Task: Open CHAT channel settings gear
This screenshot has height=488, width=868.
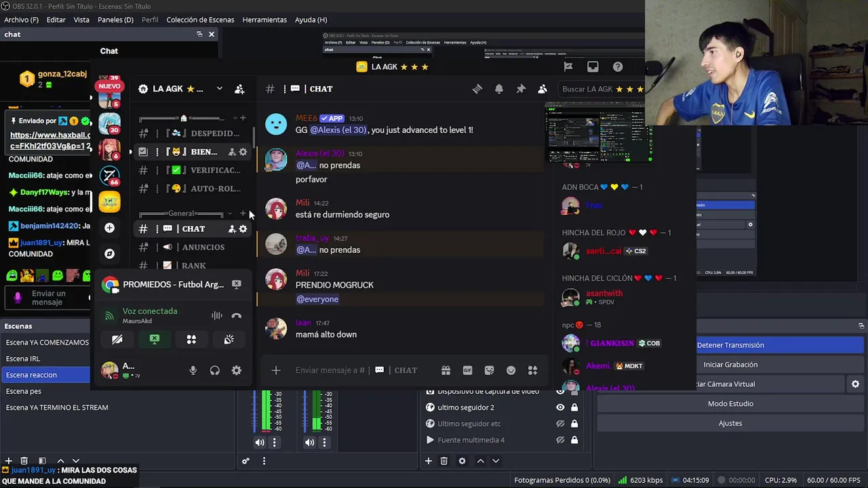Action: (243, 229)
